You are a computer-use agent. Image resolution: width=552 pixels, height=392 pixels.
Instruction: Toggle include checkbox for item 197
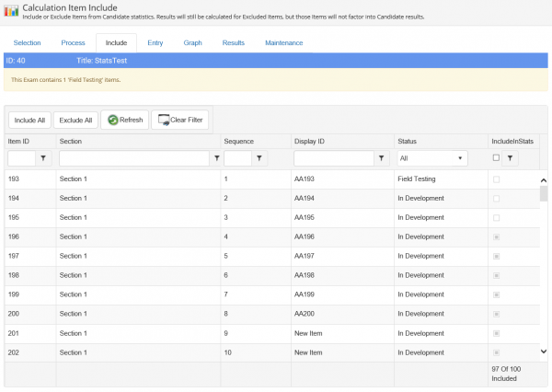(497, 257)
